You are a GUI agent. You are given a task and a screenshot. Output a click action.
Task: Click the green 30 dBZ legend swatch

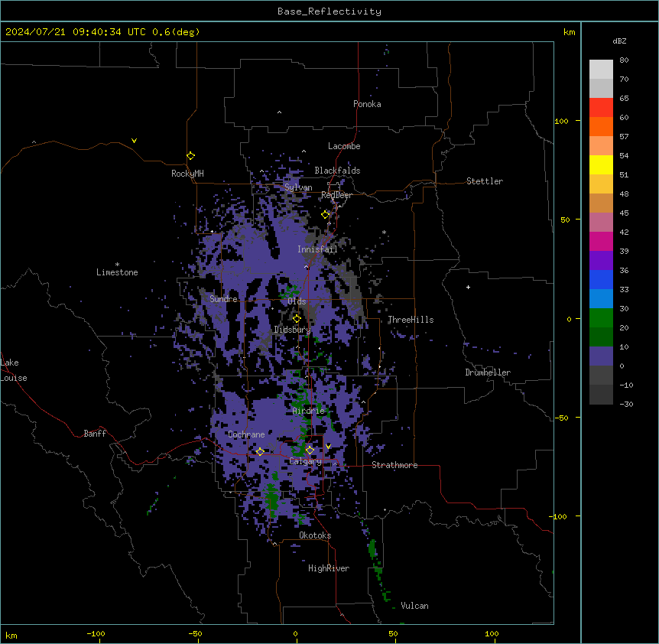601,318
